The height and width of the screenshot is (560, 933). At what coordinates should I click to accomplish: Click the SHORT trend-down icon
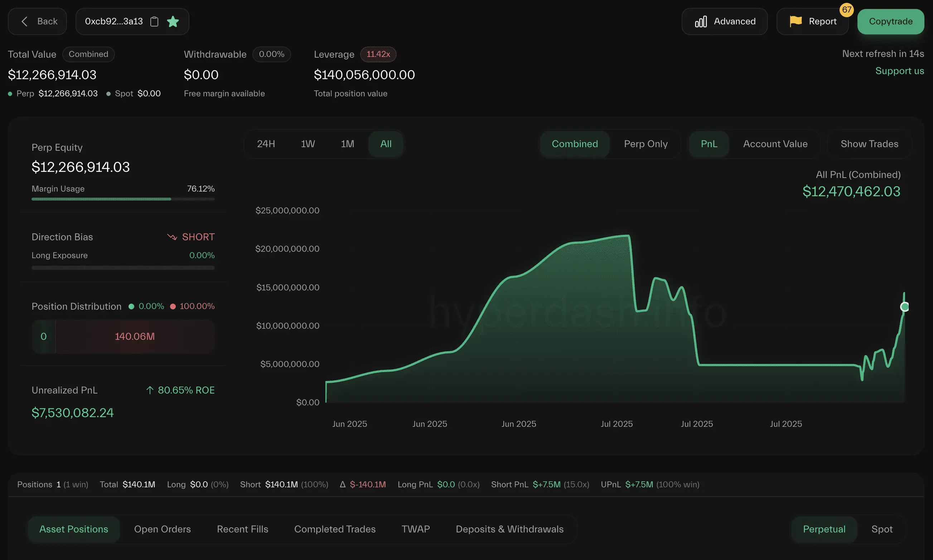pyautogui.click(x=172, y=237)
